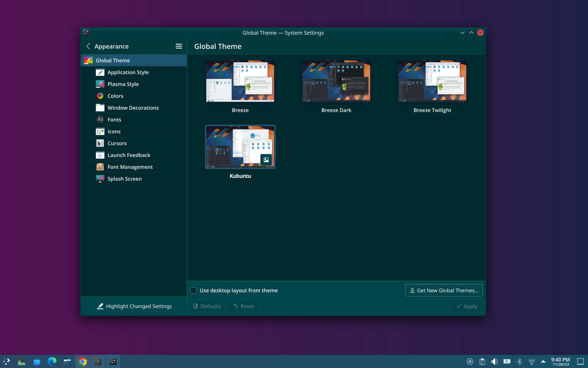Open Microsoft Edge from the taskbar
The height and width of the screenshot is (368, 588).
click(x=52, y=362)
